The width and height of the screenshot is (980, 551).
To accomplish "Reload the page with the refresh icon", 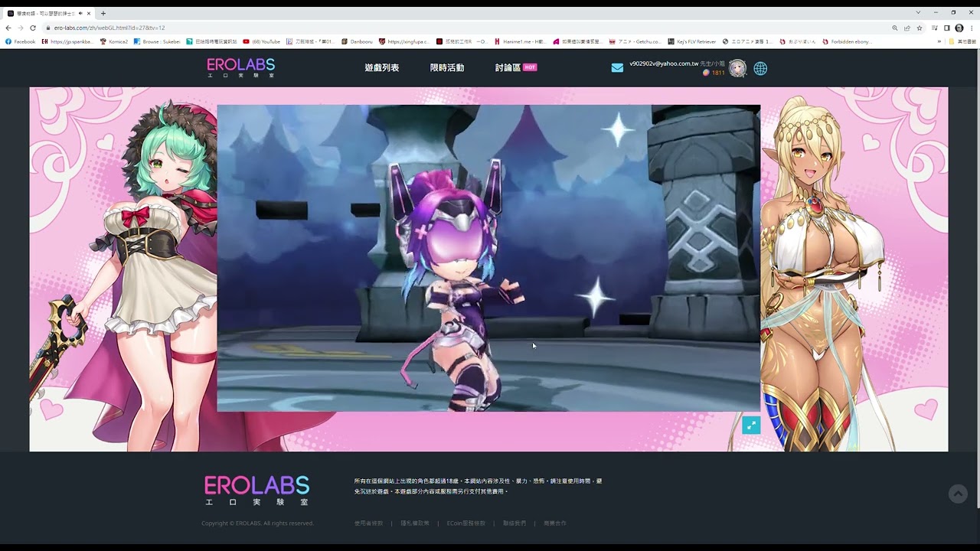I will 33,28.
